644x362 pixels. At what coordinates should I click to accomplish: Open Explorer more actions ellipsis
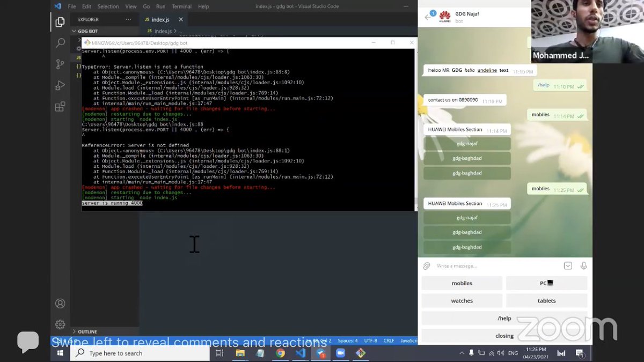pos(128,19)
